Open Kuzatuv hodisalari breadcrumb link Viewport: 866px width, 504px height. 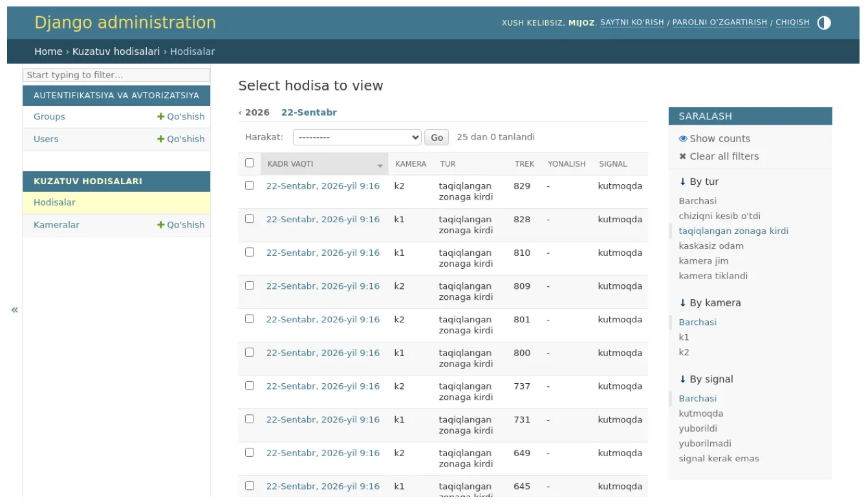coord(116,52)
